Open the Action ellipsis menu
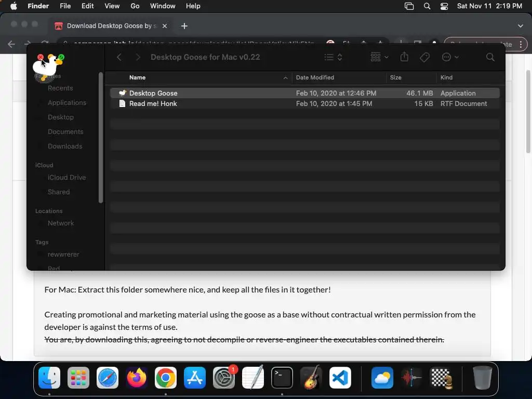This screenshot has width=532, height=399. pyautogui.click(x=450, y=57)
